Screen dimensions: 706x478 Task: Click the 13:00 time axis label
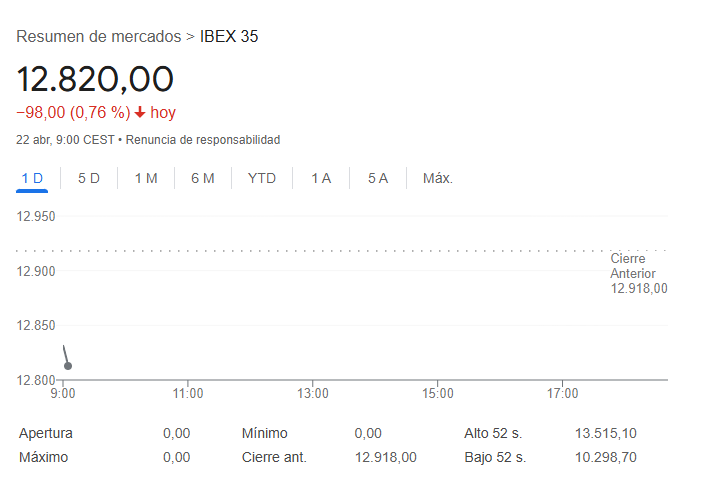(313, 394)
